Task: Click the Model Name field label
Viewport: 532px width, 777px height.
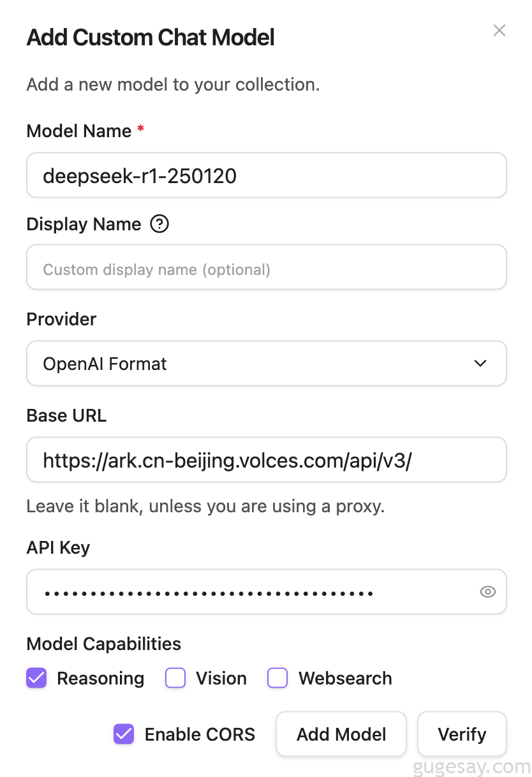Action: (79, 131)
